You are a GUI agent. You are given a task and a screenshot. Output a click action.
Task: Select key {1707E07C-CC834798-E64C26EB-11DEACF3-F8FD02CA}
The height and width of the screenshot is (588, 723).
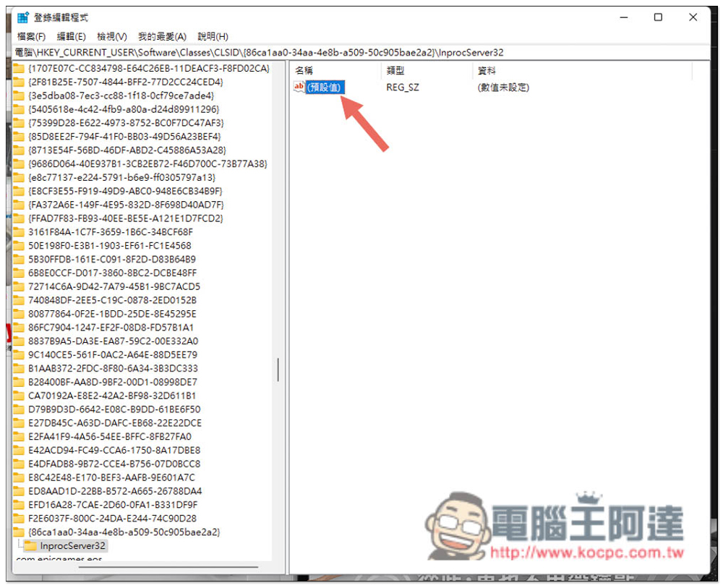coord(148,68)
